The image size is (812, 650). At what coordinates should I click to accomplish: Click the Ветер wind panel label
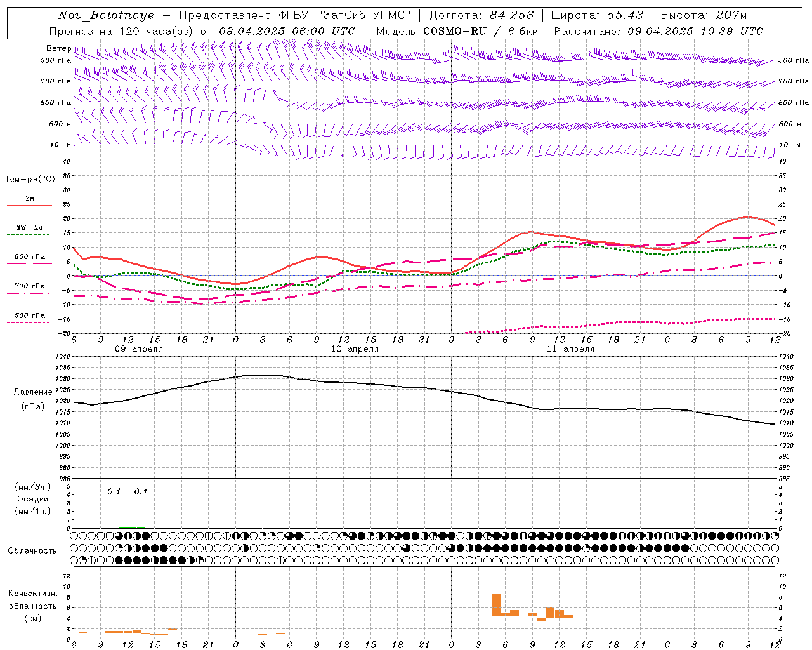point(59,48)
